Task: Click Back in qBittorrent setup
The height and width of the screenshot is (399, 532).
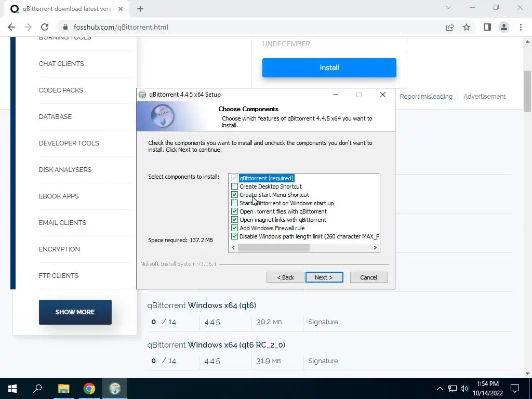Action: pyautogui.click(x=285, y=277)
